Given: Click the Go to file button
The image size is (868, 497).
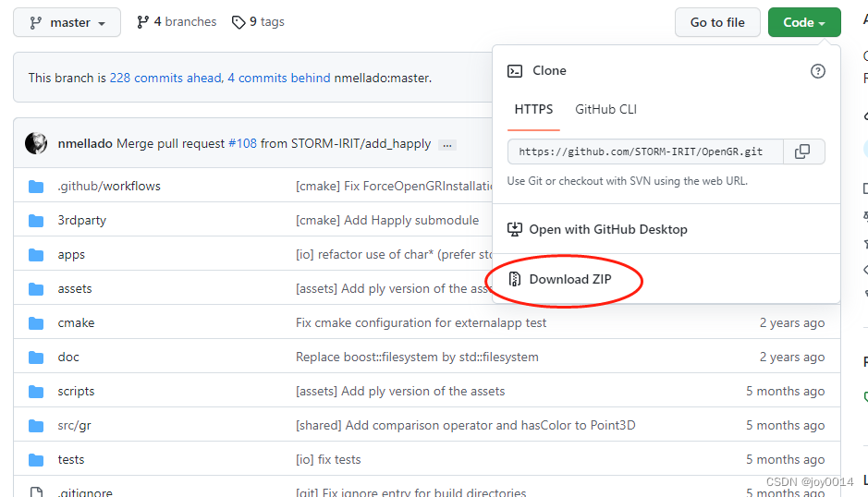Looking at the screenshot, I should pyautogui.click(x=717, y=22).
